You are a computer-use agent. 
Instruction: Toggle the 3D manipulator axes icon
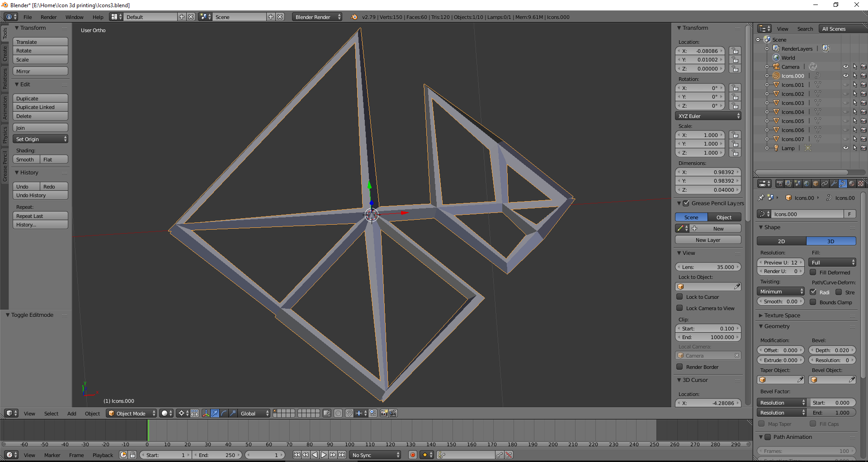[x=206, y=413]
